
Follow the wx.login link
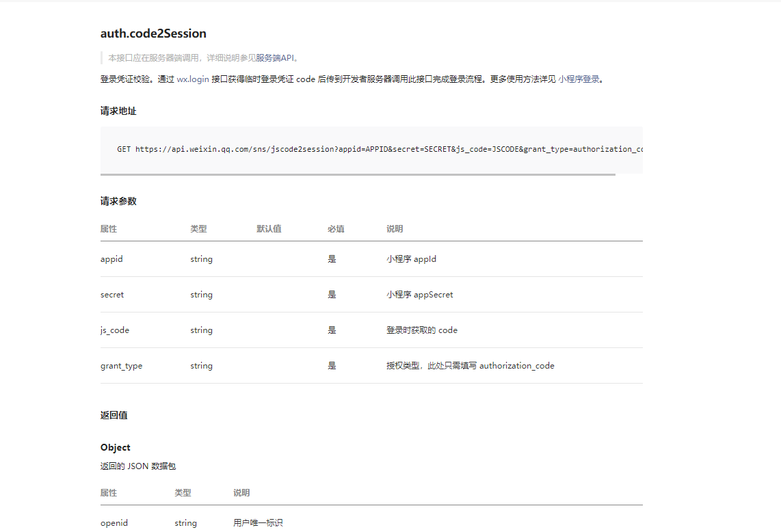(x=193, y=79)
